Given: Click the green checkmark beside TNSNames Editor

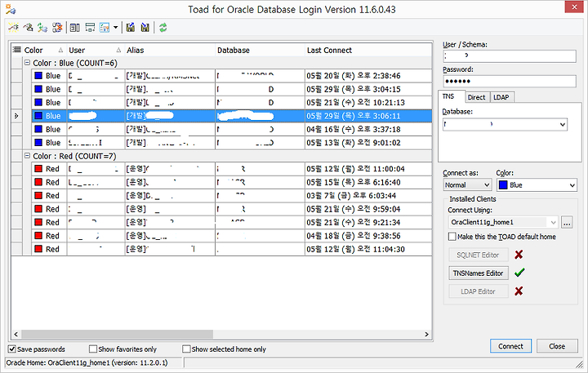Looking at the screenshot, I should click(519, 273).
